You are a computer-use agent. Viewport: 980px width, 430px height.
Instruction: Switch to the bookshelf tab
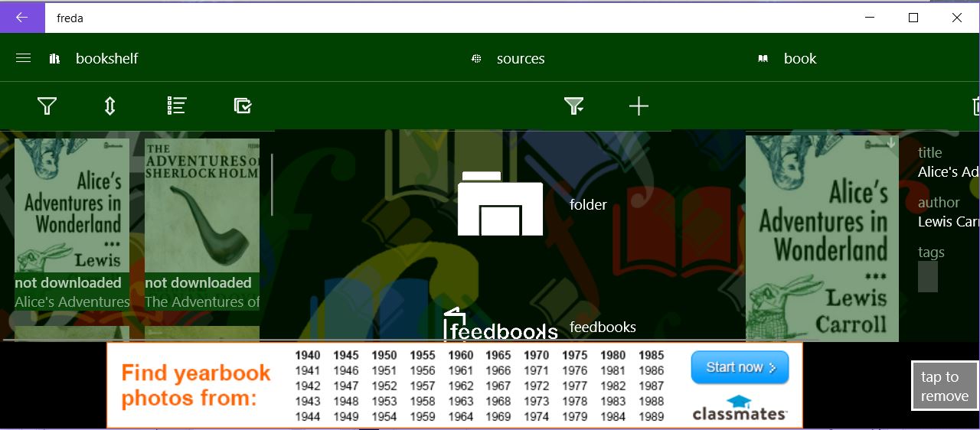(106, 58)
